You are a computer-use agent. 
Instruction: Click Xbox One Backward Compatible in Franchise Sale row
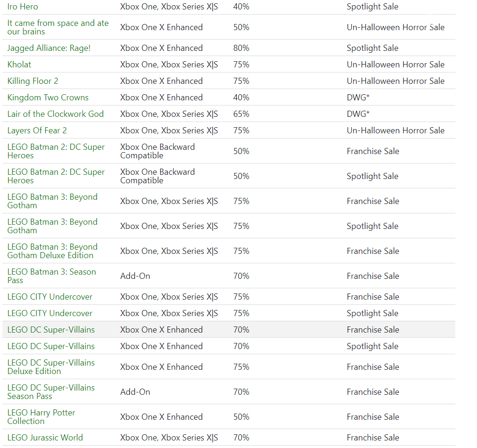(x=157, y=151)
